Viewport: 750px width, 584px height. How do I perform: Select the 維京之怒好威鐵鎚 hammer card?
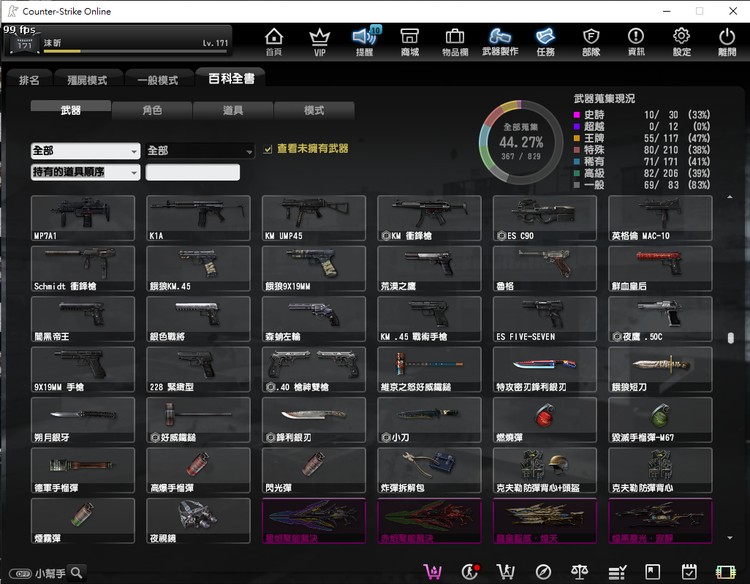coord(429,369)
